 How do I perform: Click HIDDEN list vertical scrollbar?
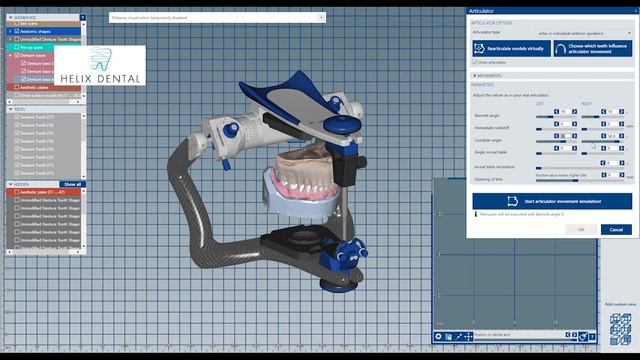(84, 218)
